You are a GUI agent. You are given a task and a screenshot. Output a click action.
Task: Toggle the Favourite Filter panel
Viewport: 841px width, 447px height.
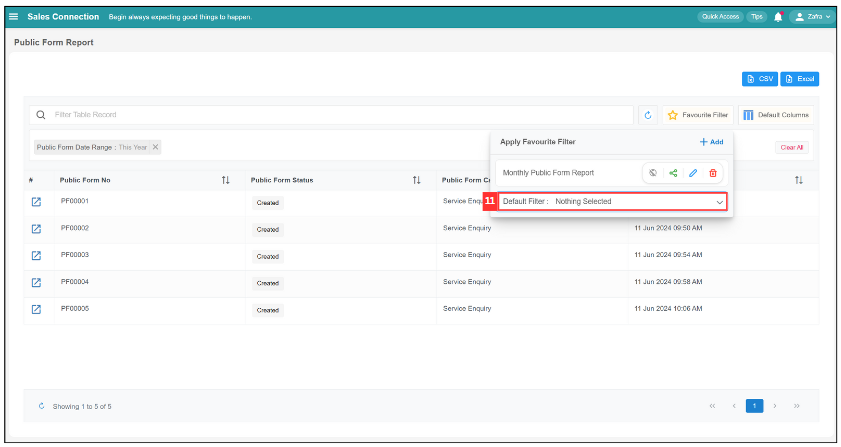(x=698, y=115)
